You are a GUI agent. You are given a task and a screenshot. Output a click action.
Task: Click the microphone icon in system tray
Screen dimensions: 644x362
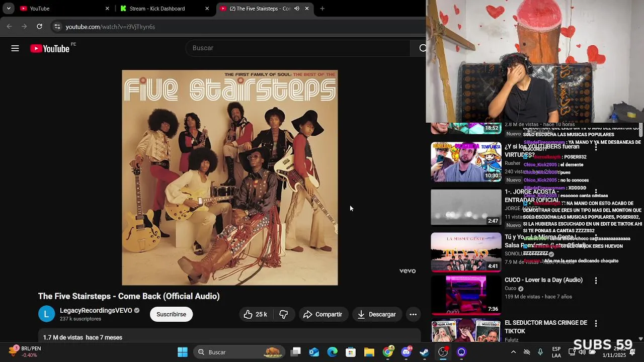point(540,352)
